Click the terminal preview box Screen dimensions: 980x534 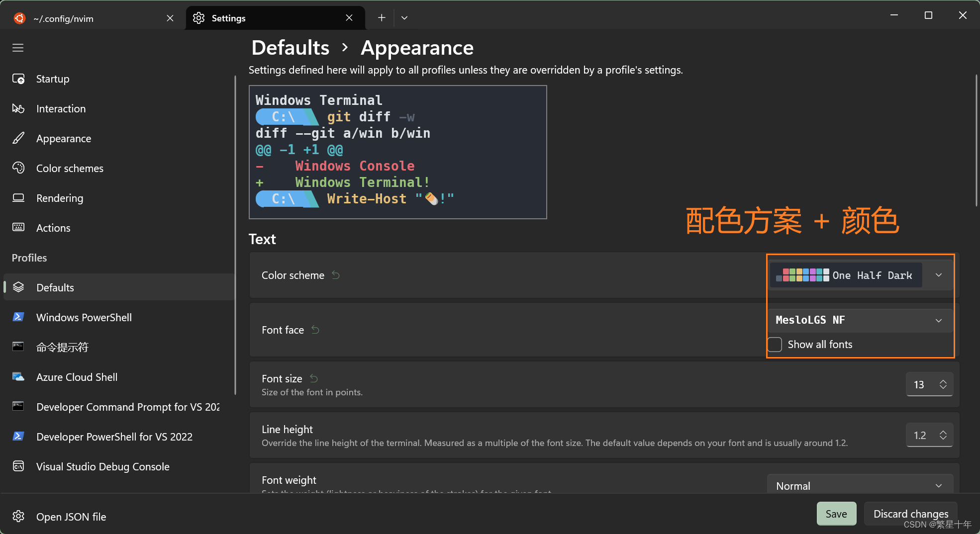point(398,152)
